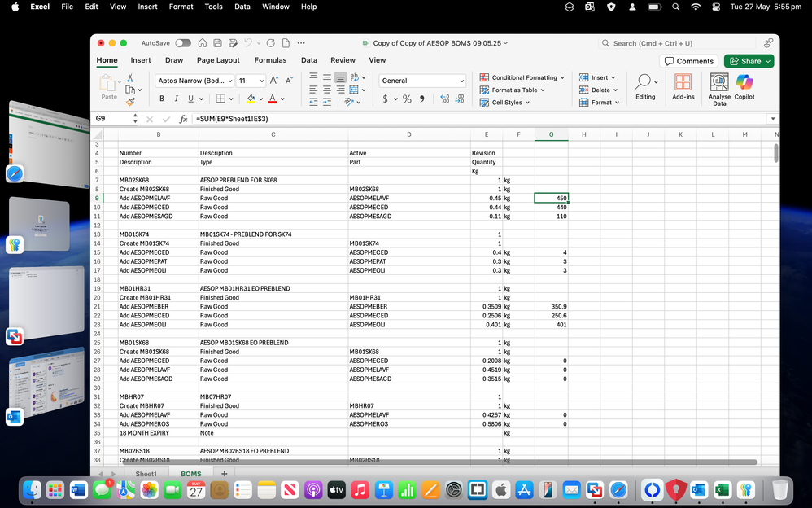Click the Home icon in title bar

[203, 43]
